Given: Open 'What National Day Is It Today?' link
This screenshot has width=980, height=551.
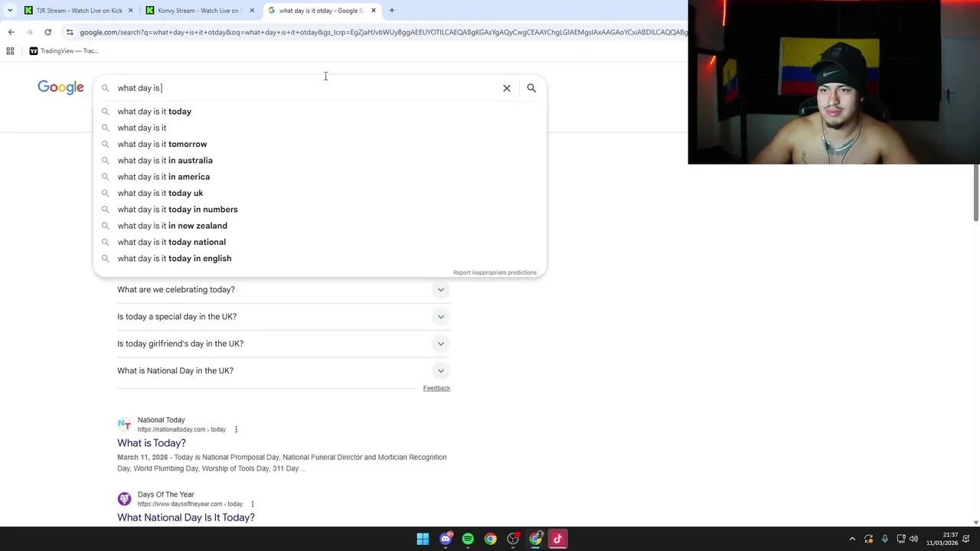Looking at the screenshot, I should (186, 517).
